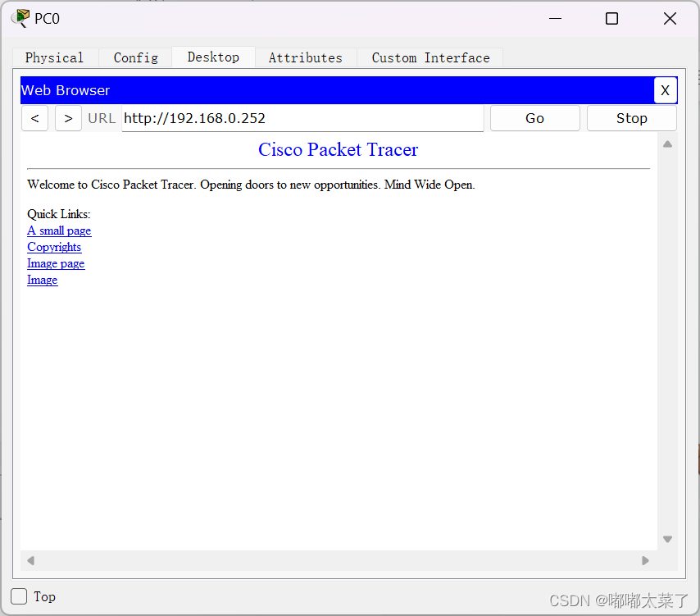The width and height of the screenshot is (700, 616).
Task: Load the page with the Go button
Action: (534, 118)
